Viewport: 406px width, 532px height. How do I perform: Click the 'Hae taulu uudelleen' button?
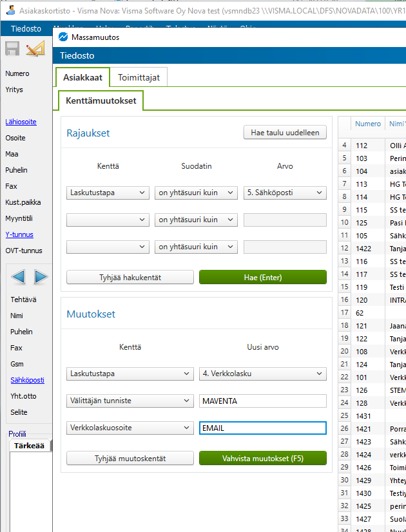(285, 133)
